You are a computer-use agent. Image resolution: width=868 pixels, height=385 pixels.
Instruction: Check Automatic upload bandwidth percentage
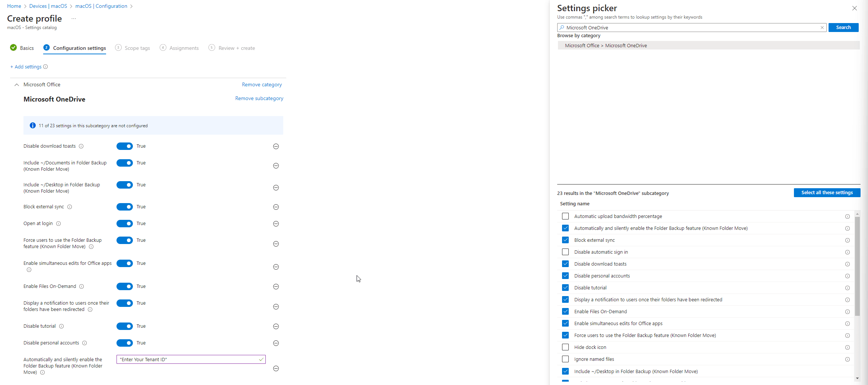click(x=565, y=216)
